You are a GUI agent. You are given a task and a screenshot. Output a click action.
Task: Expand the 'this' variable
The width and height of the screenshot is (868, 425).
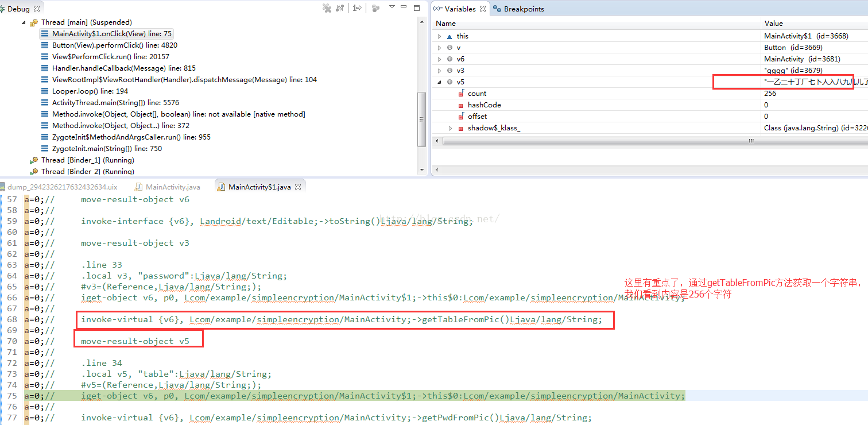click(440, 36)
